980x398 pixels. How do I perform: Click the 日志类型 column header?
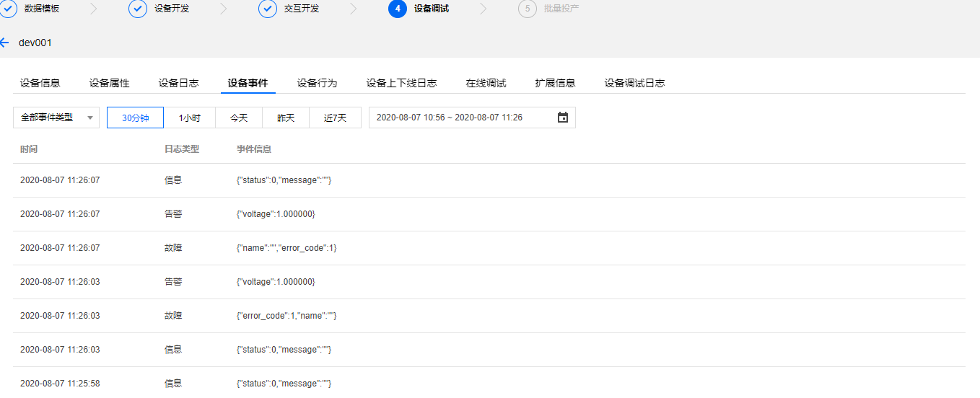182,149
